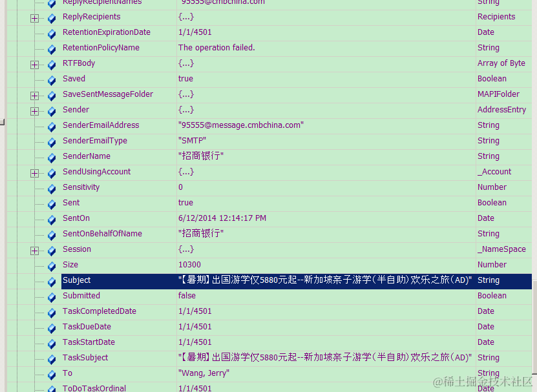Screen dimensions: 537x392
Task: Click the property icon beside RetentionExpirationDate
Action: [52, 34]
